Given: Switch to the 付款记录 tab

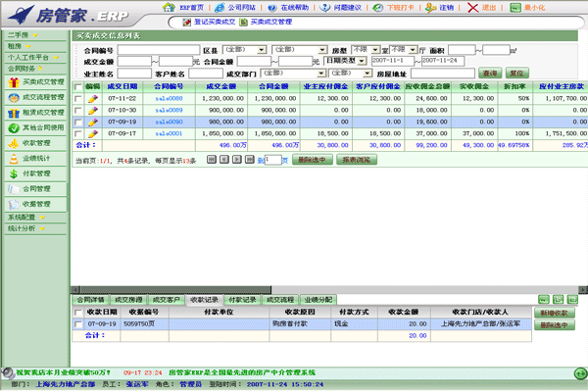Looking at the screenshot, I should tap(242, 299).
